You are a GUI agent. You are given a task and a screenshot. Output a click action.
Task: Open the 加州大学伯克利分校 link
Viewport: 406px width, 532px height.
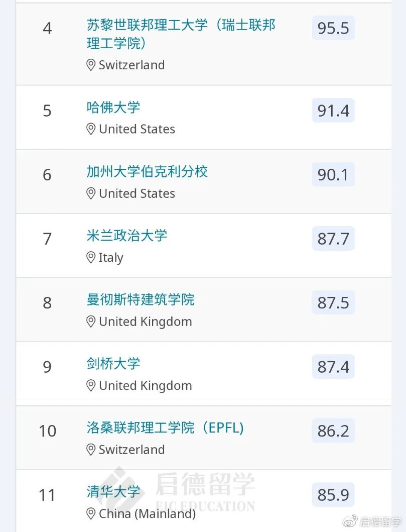click(147, 172)
